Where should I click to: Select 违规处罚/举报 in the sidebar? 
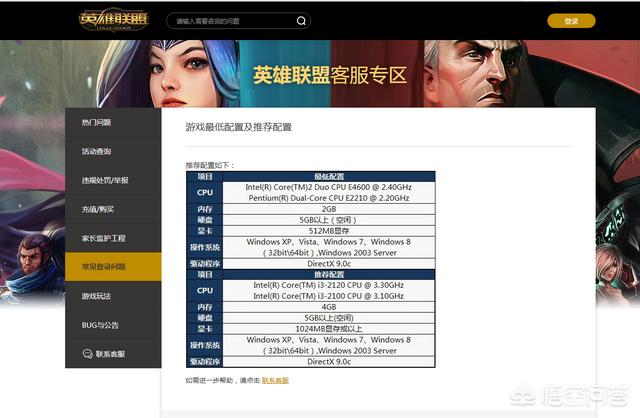(x=113, y=180)
